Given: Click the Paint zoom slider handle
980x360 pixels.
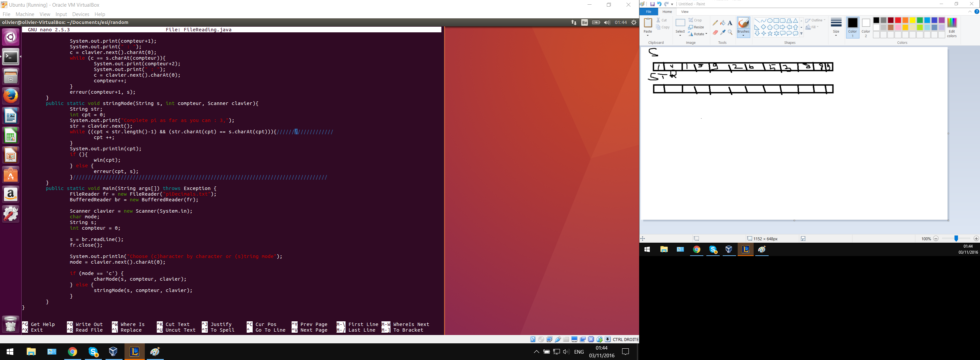Looking at the screenshot, I should tap(956, 238).
